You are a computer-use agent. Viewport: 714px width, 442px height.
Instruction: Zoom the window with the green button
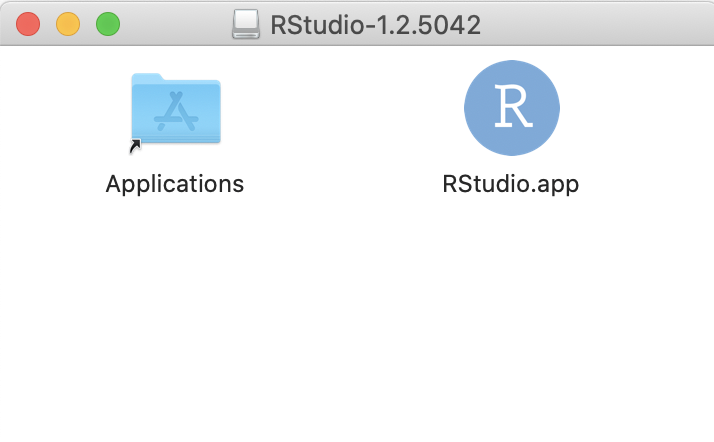[x=108, y=24]
